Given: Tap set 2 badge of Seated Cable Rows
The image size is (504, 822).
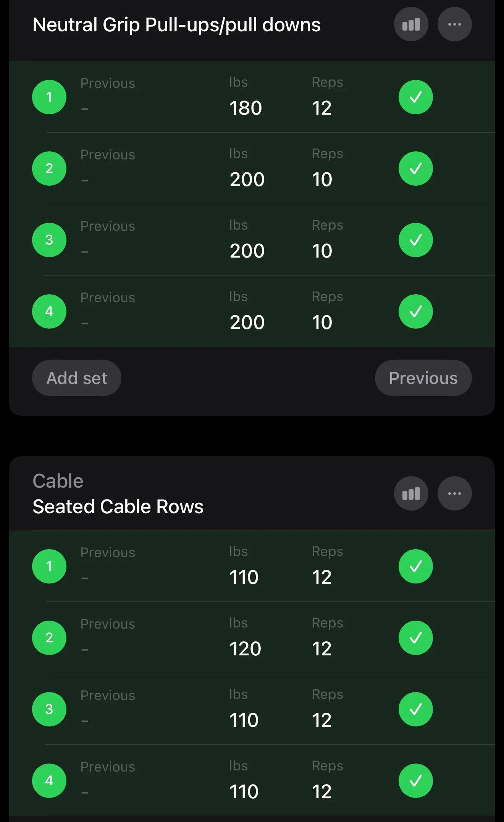Looking at the screenshot, I should click(x=49, y=638).
